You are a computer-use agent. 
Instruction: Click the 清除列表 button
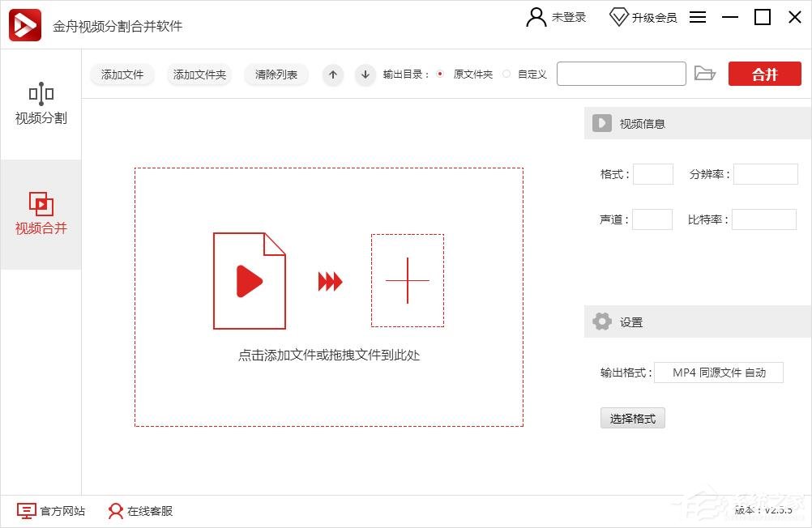tap(276, 75)
